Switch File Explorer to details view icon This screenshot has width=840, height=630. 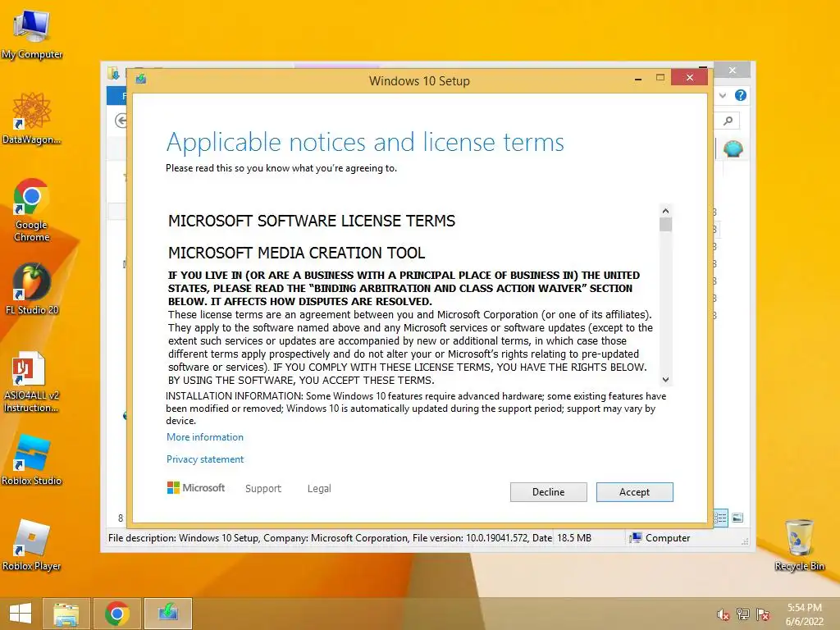[x=720, y=518]
